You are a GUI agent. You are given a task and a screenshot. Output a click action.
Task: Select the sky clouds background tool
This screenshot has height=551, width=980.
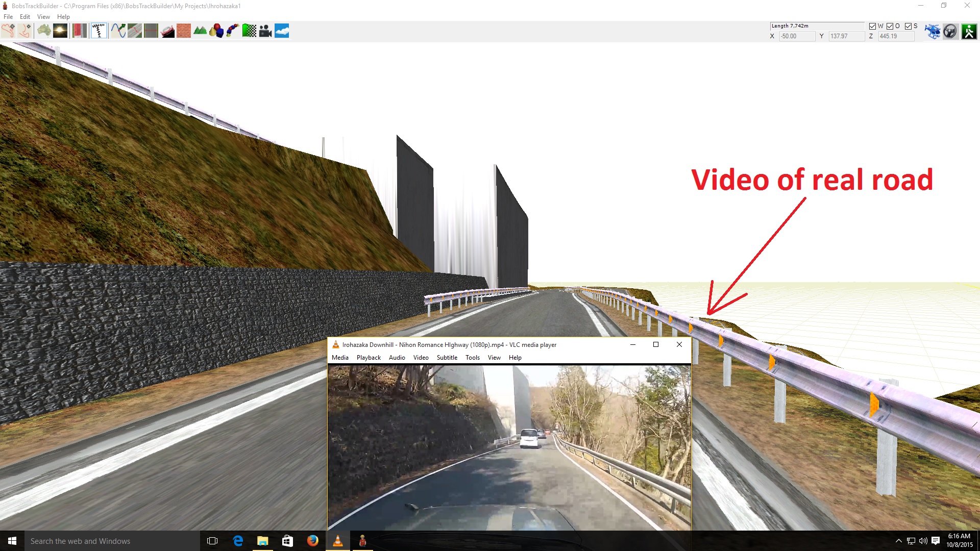pos(282,31)
